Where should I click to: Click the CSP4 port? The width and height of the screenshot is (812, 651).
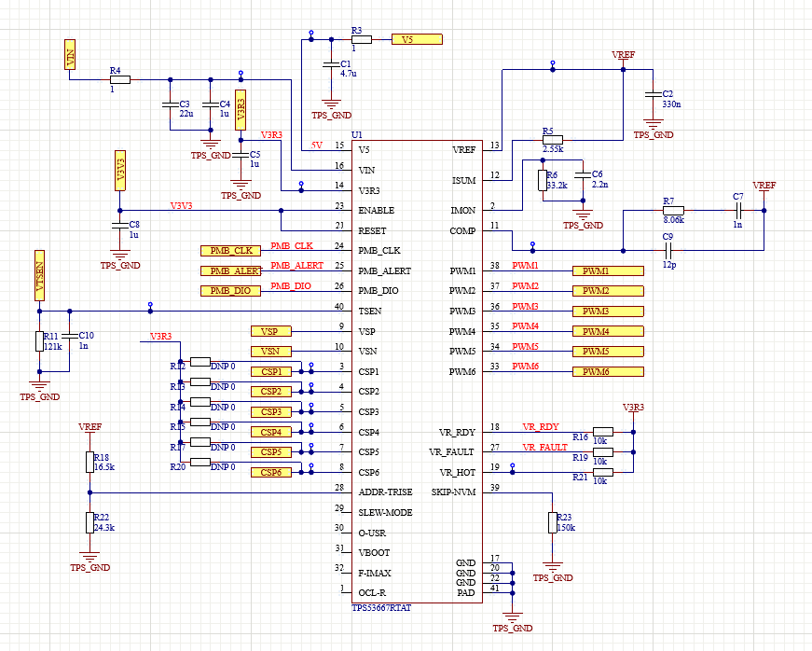(x=271, y=432)
